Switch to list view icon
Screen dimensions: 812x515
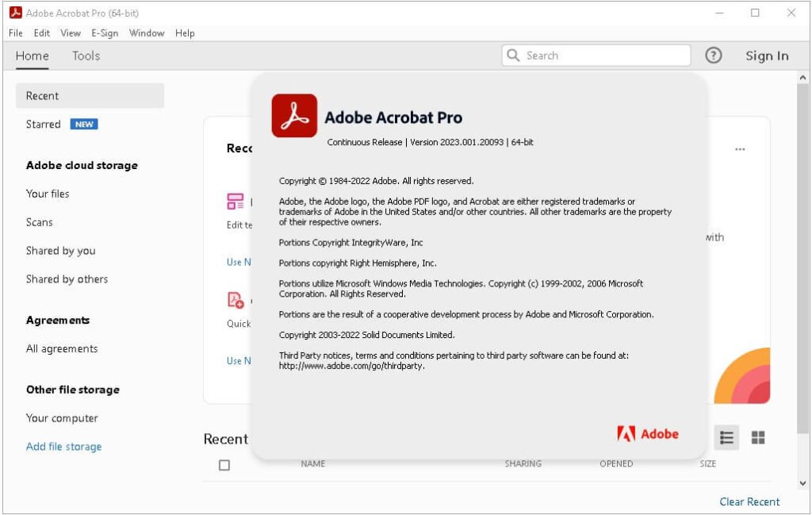726,437
